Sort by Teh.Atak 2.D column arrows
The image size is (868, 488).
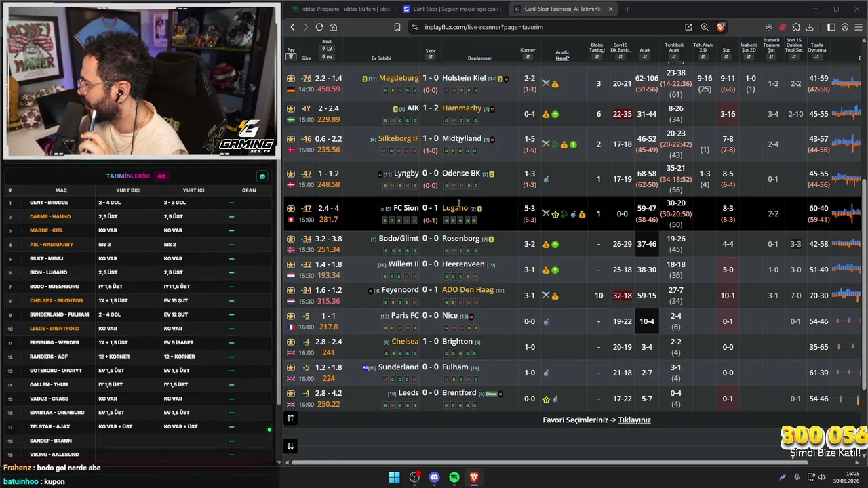(703, 58)
